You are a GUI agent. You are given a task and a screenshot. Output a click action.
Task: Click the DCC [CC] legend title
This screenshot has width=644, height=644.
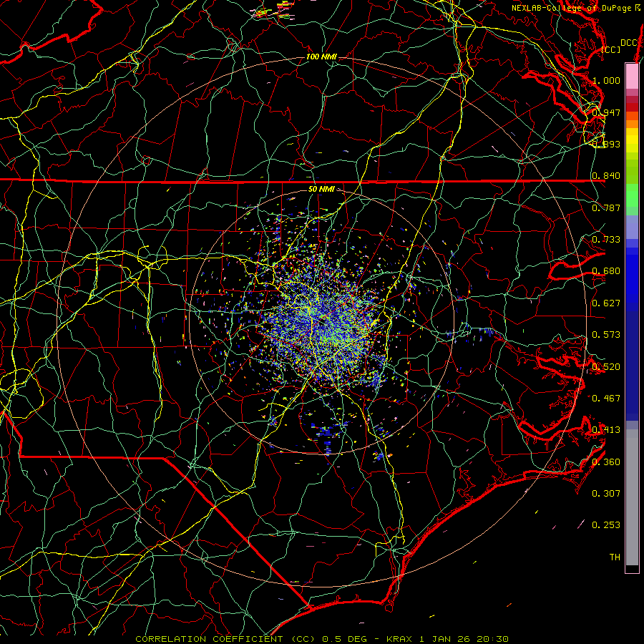pyautogui.click(x=620, y=46)
